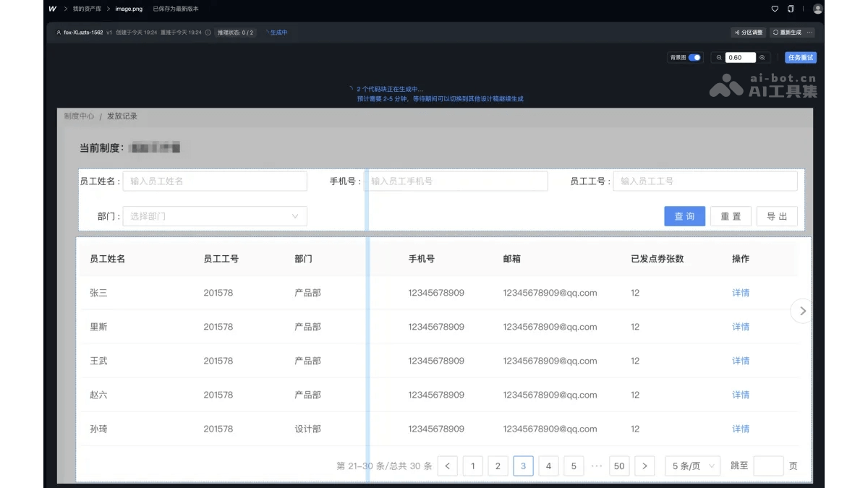Click the heart favorite icon top right
This screenshot has height=488, width=868.
775,9
